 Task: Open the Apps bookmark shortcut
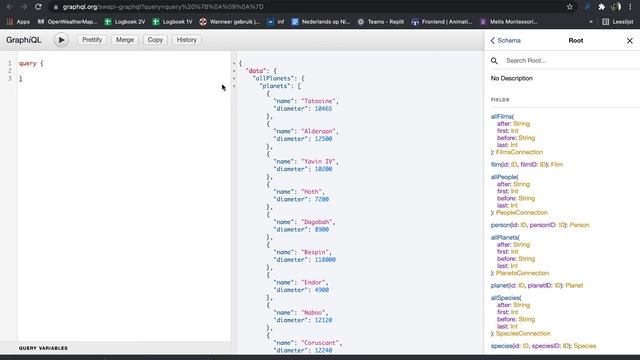(18, 22)
